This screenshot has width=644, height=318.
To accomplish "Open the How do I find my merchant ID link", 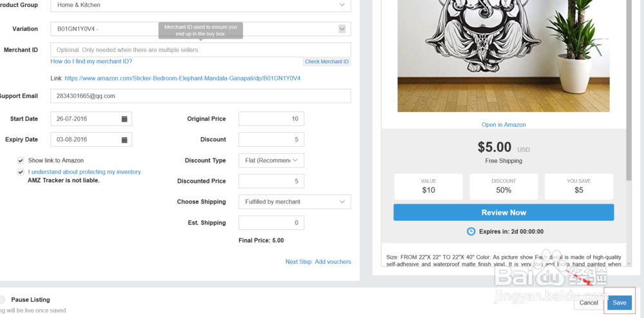I will 91,62.
